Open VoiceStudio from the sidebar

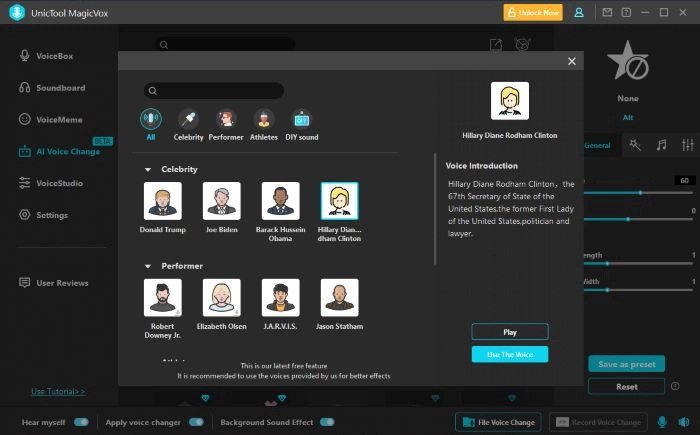click(51, 183)
